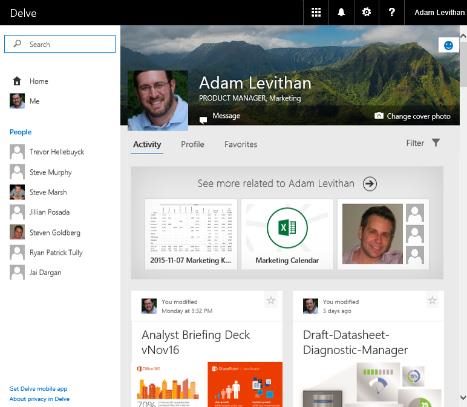The width and height of the screenshot is (467, 407).
Task: Click See more related to Adam Levithan
Action: pos(276,183)
